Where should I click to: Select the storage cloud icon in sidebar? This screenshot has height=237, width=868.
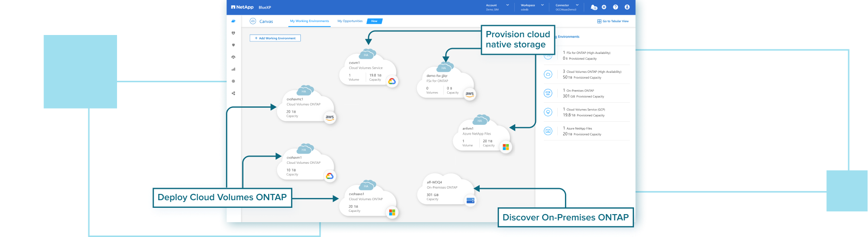(233, 21)
